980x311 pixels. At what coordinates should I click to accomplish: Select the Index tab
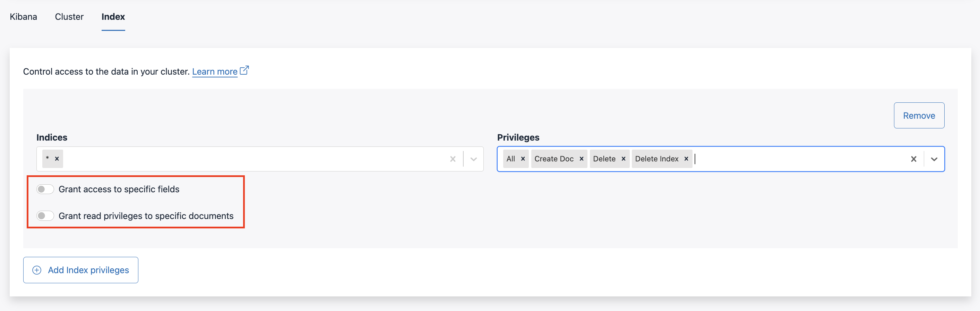pyautogui.click(x=113, y=17)
